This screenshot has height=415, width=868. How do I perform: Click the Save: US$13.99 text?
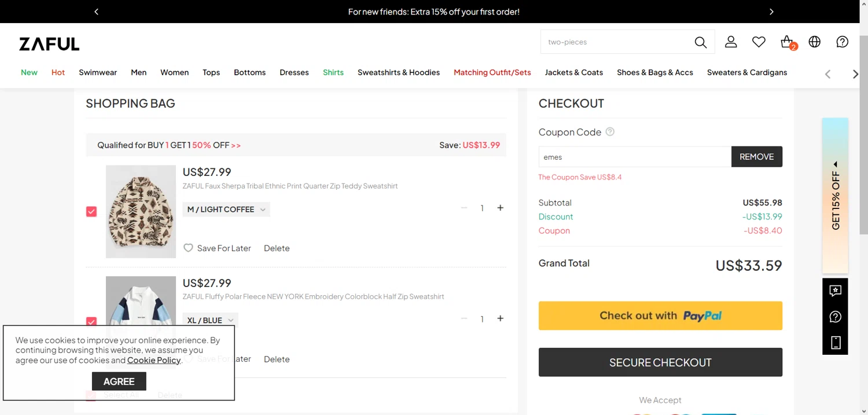(469, 145)
